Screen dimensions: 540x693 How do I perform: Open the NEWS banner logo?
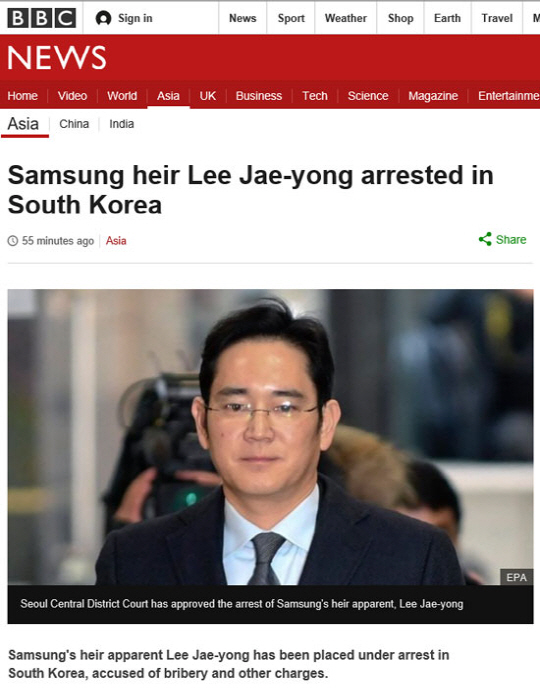57,58
